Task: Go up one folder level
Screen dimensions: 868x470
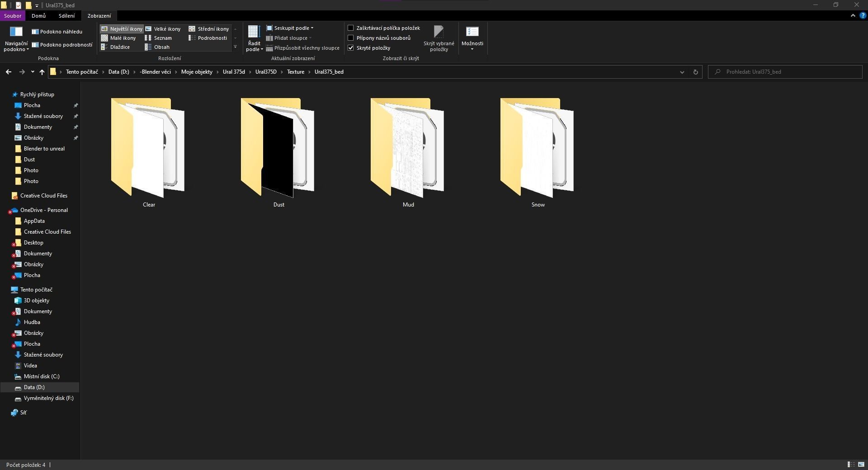Action: point(42,72)
